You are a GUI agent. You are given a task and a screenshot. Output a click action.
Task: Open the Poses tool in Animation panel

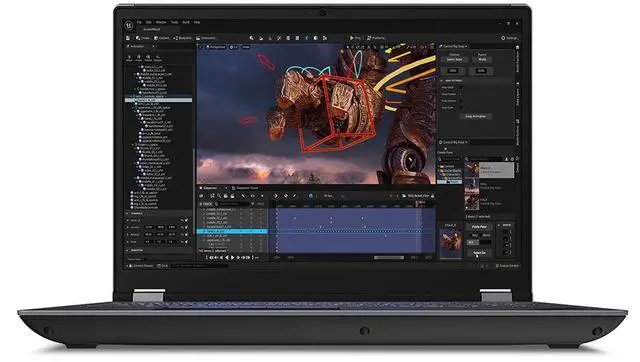click(138, 58)
